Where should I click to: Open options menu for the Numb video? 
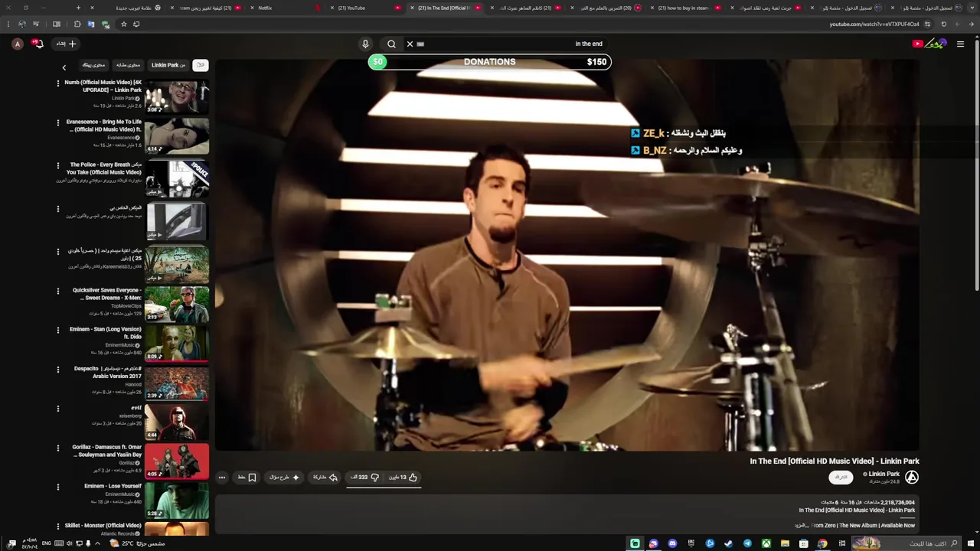58,83
